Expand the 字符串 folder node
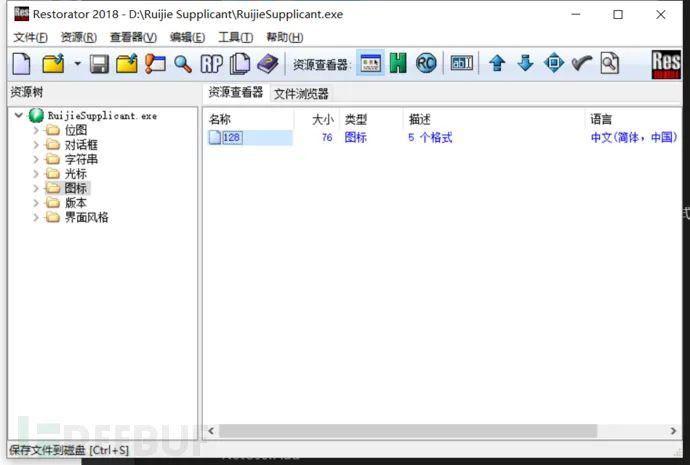 (x=36, y=159)
